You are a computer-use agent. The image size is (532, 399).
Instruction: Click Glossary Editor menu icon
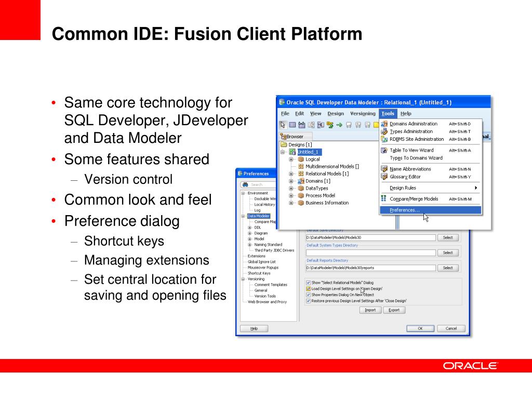tap(384, 177)
